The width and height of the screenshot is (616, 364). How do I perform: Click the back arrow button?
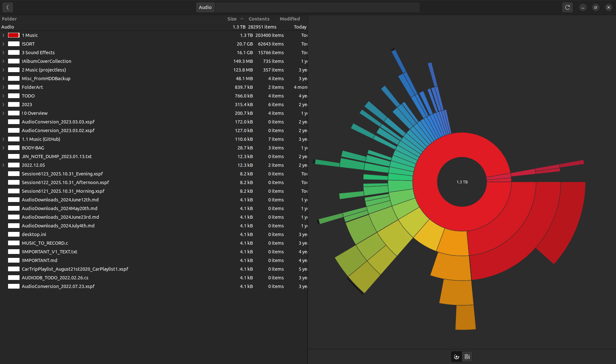8,7
